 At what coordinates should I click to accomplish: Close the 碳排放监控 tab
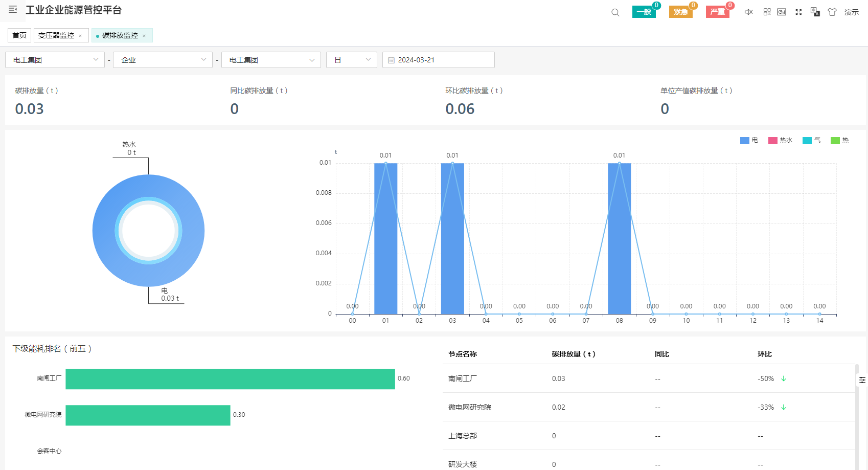coord(144,36)
